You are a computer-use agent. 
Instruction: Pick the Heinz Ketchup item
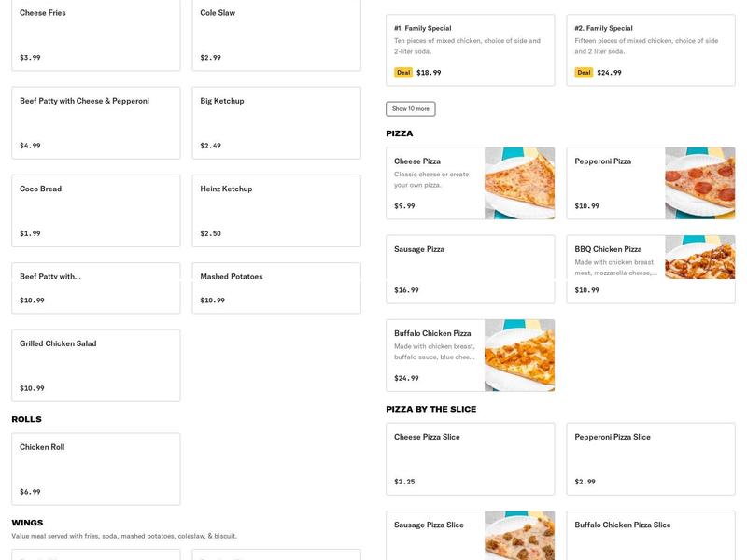[x=275, y=211]
